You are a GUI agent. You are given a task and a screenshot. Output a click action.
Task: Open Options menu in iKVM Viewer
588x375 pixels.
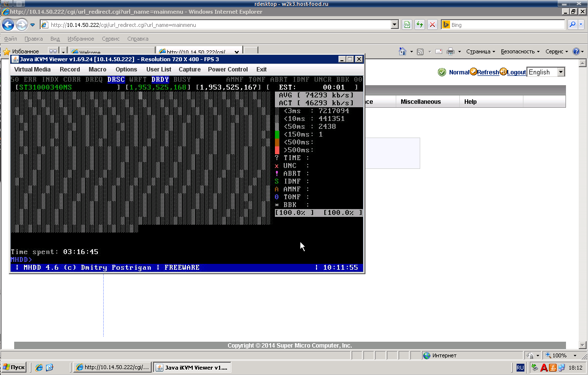(126, 70)
